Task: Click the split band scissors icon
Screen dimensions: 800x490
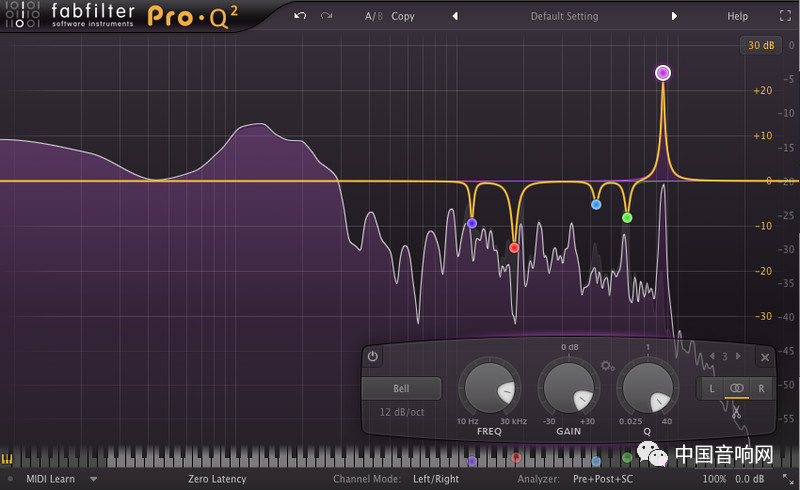Action: point(736,411)
